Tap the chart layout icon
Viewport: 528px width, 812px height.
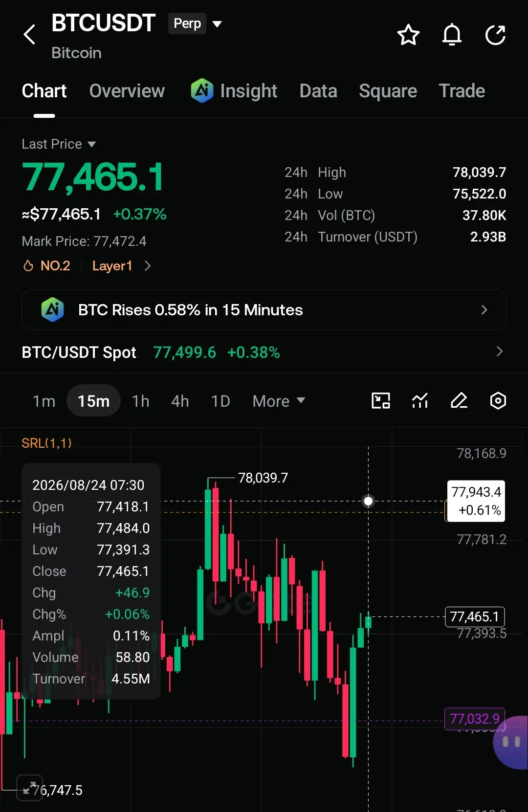coord(381,401)
